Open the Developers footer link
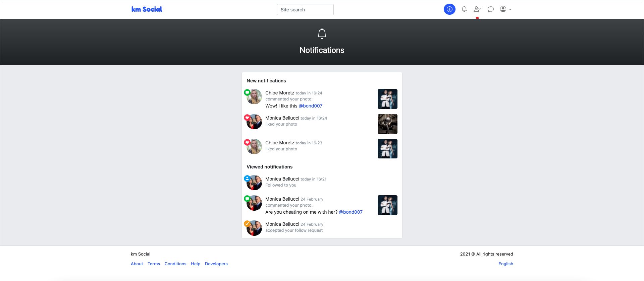 (x=216, y=264)
